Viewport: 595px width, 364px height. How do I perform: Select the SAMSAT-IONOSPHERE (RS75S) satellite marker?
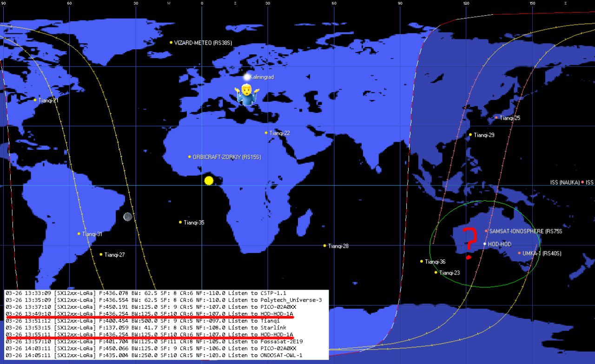(x=486, y=231)
